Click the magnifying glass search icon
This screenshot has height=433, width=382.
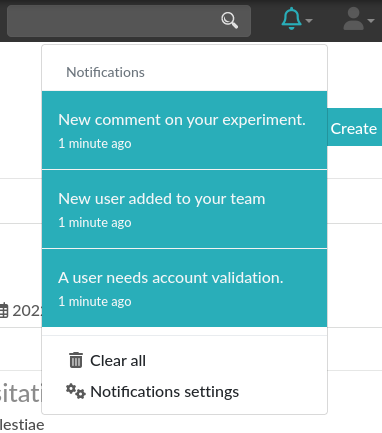[230, 20]
